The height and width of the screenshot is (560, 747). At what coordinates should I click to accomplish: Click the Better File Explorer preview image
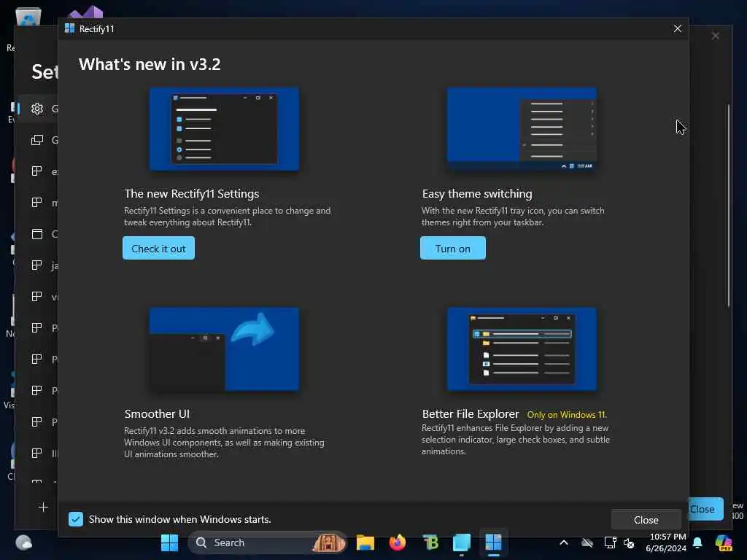(522, 349)
